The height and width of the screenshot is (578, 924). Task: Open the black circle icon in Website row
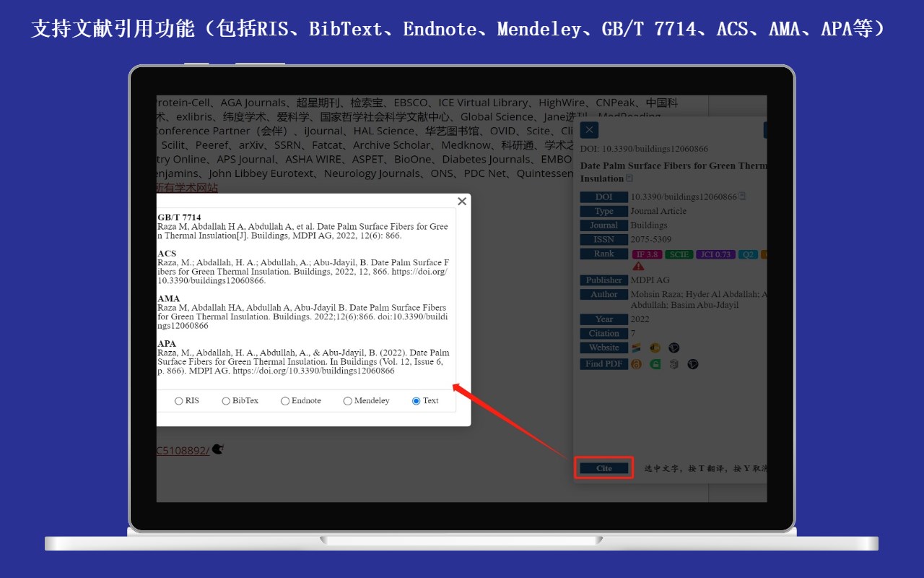[674, 348]
